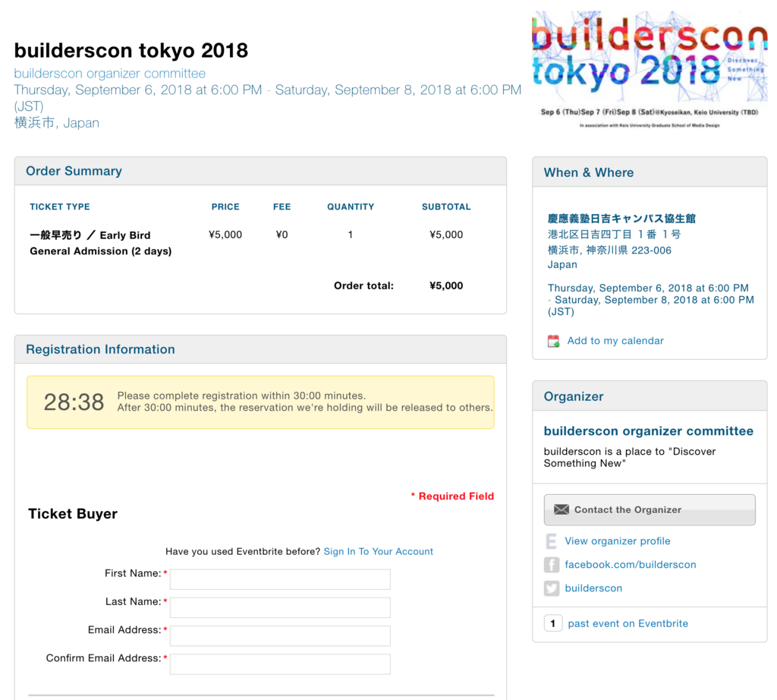
Task: Open the 横浜市, Japan location link
Action: click(56, 122)
